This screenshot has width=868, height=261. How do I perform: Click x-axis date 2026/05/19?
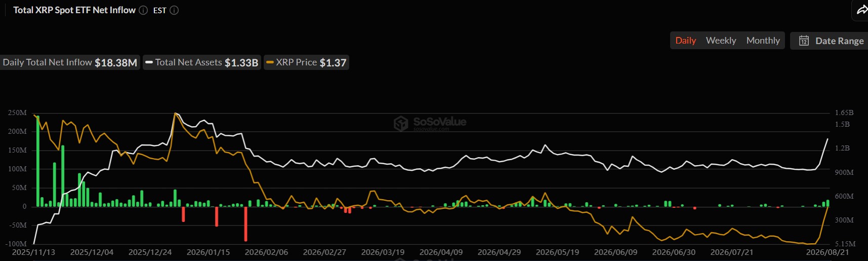557,252
